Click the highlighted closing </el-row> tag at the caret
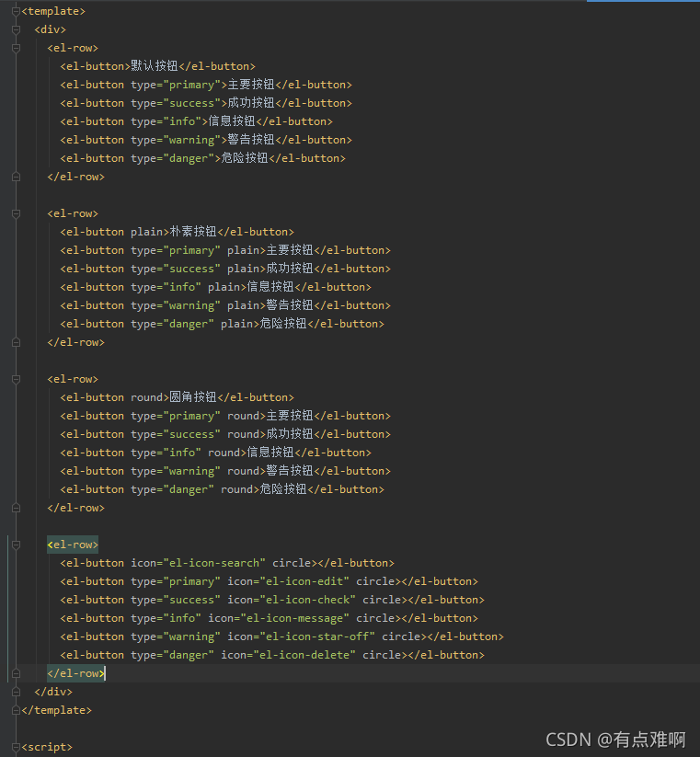Viewport: 700px width, 757px height. tap(75, 673)
